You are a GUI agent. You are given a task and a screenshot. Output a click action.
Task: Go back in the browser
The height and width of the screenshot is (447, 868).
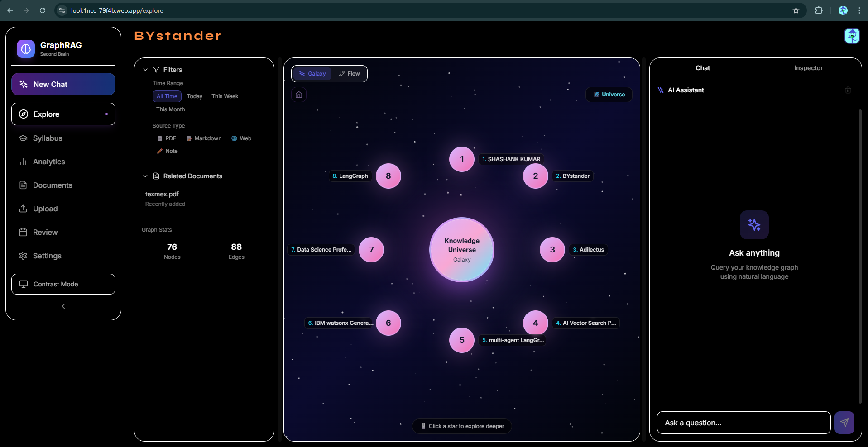(x=10, y=10)
